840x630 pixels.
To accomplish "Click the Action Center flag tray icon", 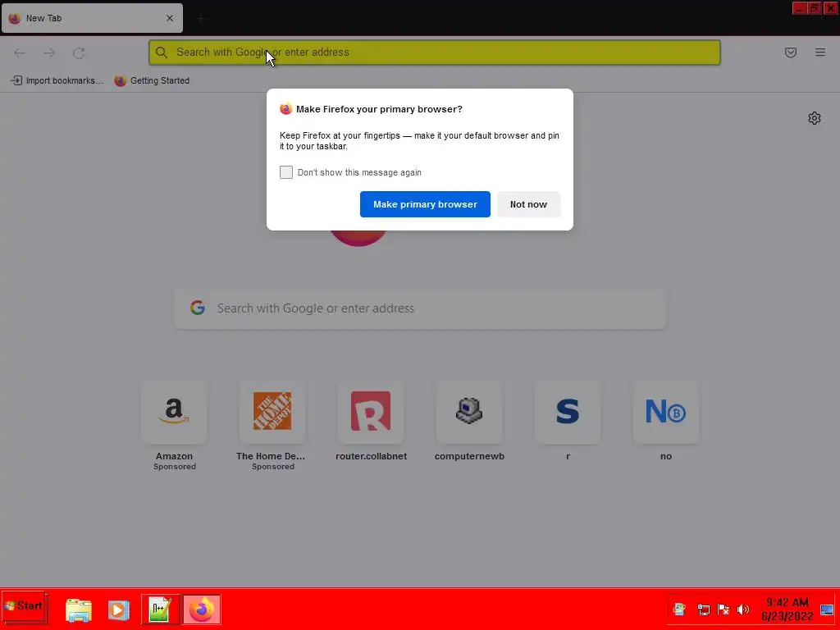I will pos(724,609).
